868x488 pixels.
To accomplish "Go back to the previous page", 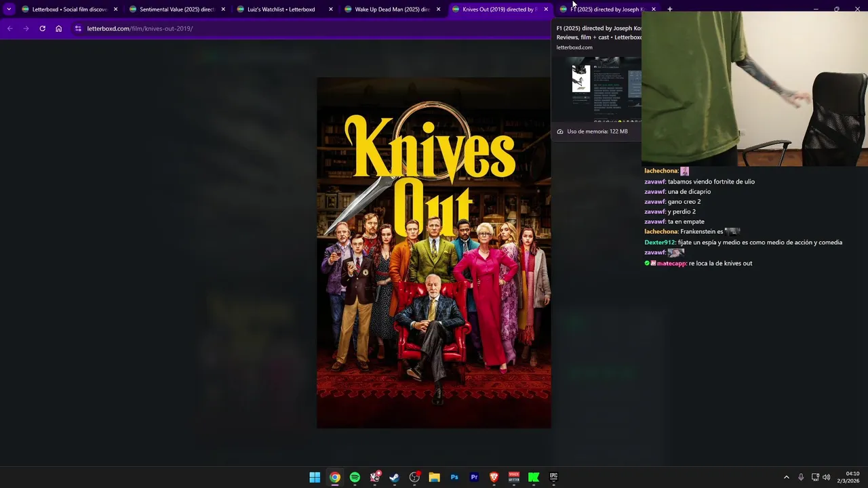I will click(x=9, y=28).
